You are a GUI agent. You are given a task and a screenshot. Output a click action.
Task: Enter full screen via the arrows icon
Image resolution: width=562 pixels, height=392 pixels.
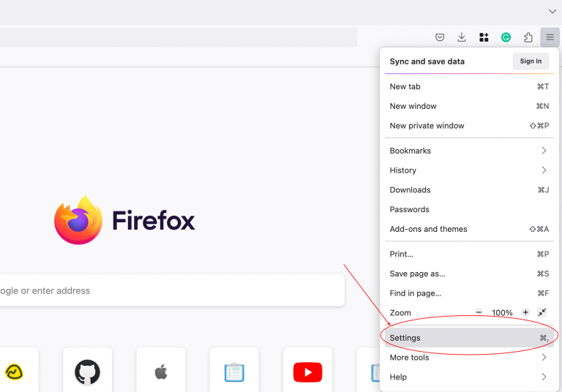tap(542, 312)
